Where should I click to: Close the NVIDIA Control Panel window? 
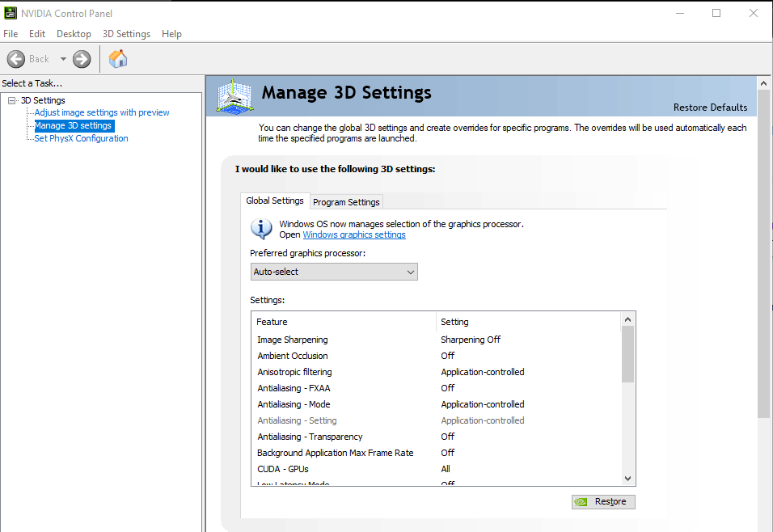pos(754,13)
